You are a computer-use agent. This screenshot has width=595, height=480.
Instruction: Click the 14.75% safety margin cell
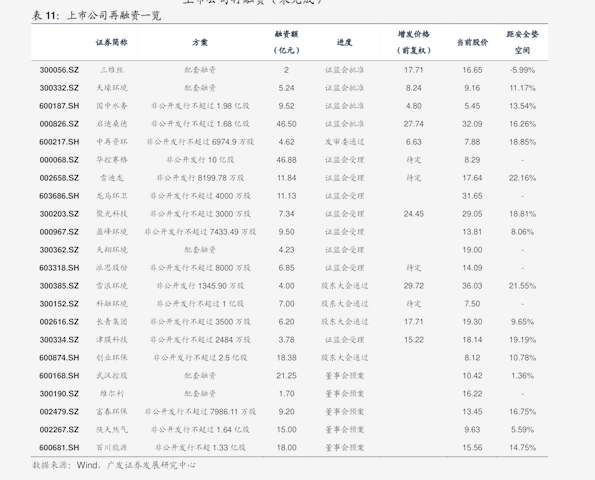click(523, 448)
